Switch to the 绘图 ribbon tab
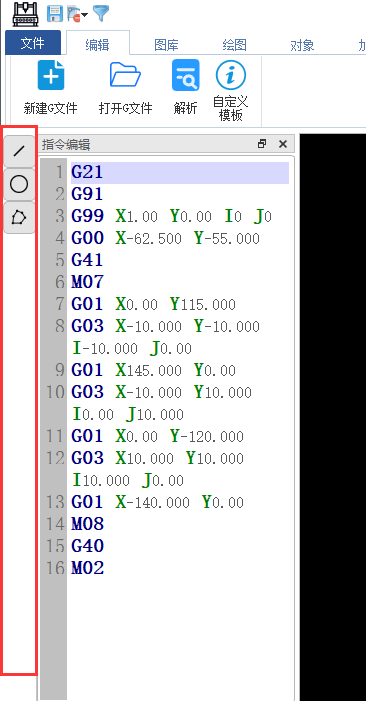Image resolution: width=366 pixels, height=701 pixels. point(235,45)
